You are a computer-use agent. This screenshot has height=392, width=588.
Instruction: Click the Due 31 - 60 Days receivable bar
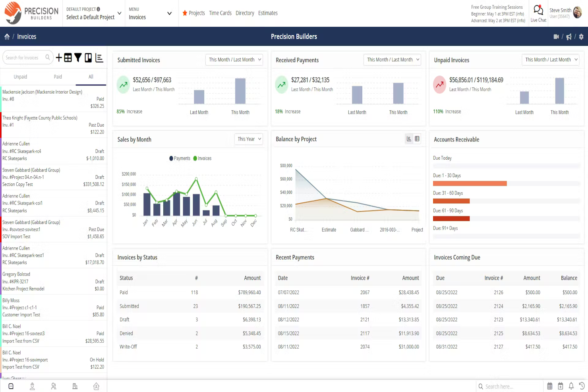click(x=451, y=201)
